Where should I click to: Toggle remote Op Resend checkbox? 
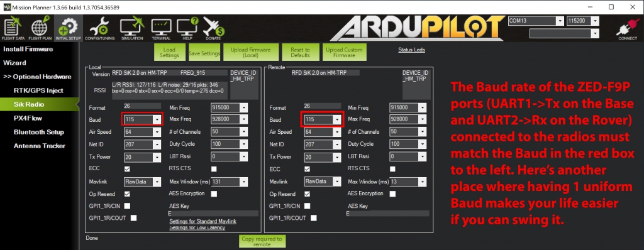point(307,194)
